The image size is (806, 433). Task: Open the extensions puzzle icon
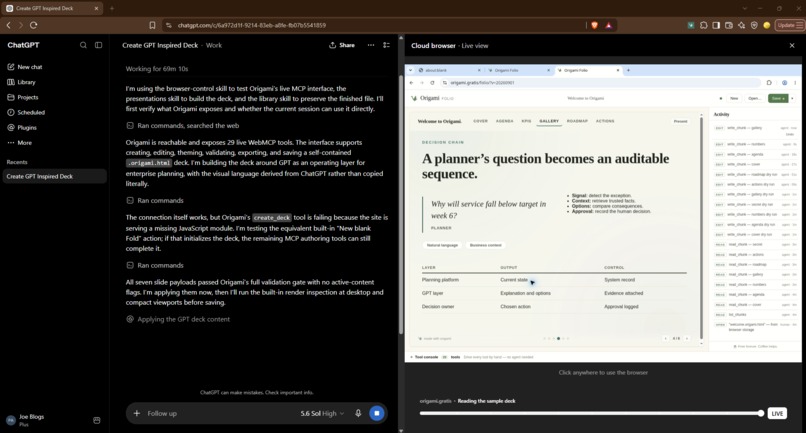tap(704, 25)
